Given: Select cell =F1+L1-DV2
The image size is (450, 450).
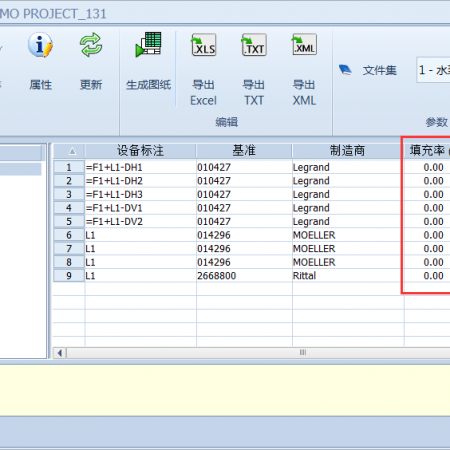Looking at the screenshot, I should (x=141, y=222).
